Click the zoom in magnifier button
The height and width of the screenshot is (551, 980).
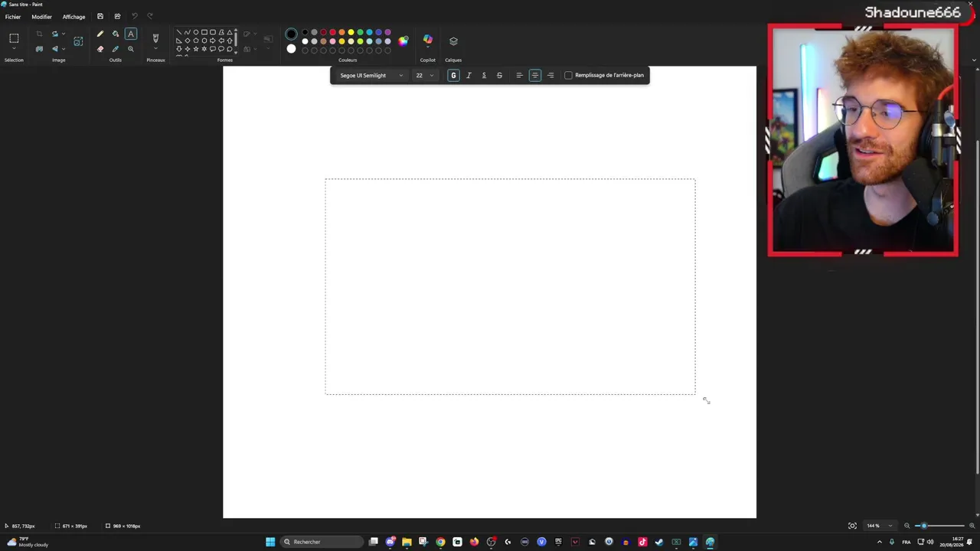point(972,526)
